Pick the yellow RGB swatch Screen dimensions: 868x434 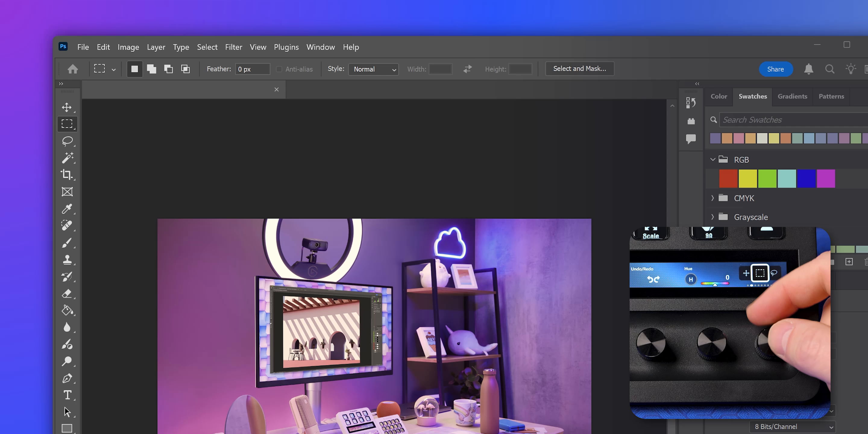point(748,179)
